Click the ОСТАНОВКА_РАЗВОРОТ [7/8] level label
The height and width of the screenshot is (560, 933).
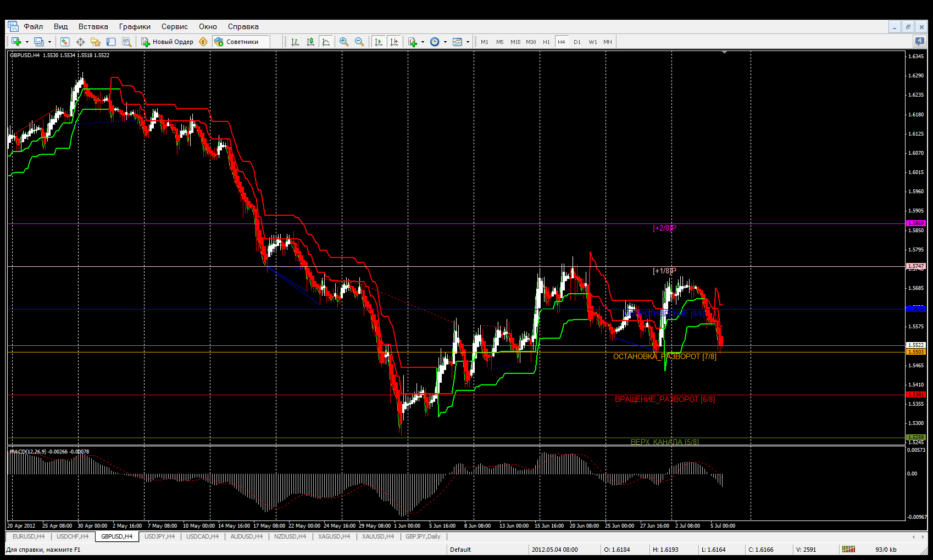665,356
